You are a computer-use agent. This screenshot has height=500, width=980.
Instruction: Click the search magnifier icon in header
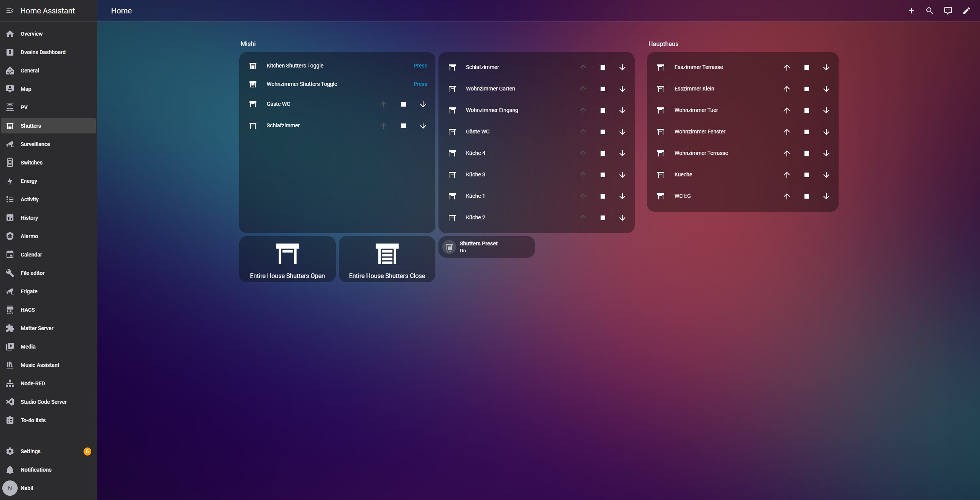(x=929, y=11)
